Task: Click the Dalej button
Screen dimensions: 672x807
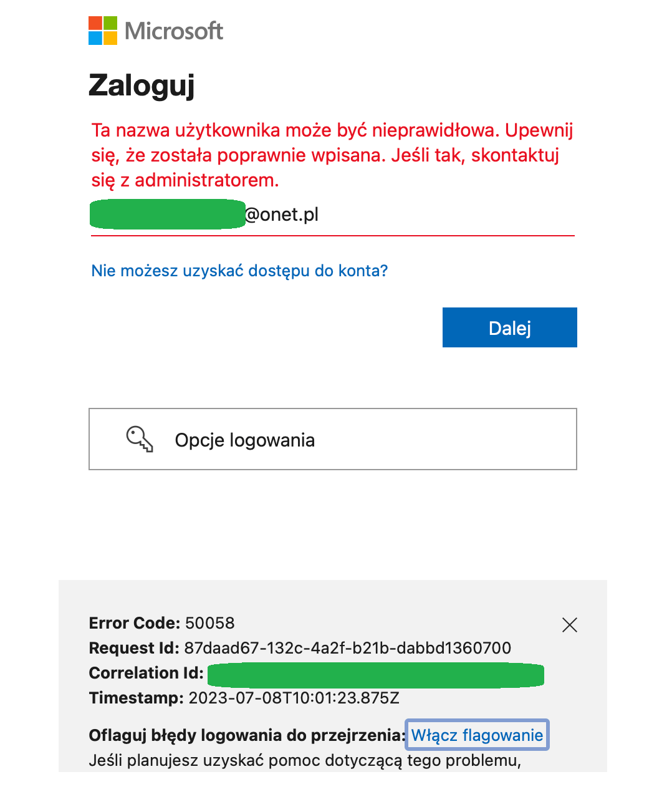Action: (x=510, y=327)
